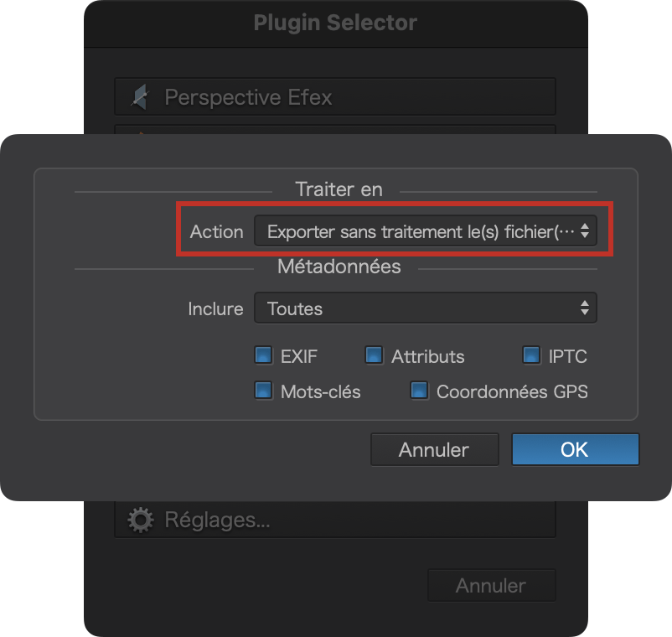Toggle the Mots-clés checkbox
The height and width of the screenshot is (637, 672).
click(263, 391)
